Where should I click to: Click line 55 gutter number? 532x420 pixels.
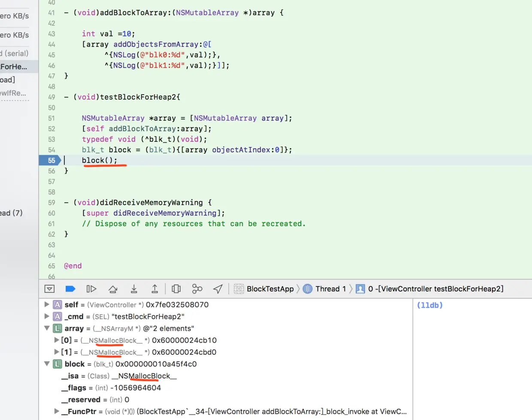[51, 160]
